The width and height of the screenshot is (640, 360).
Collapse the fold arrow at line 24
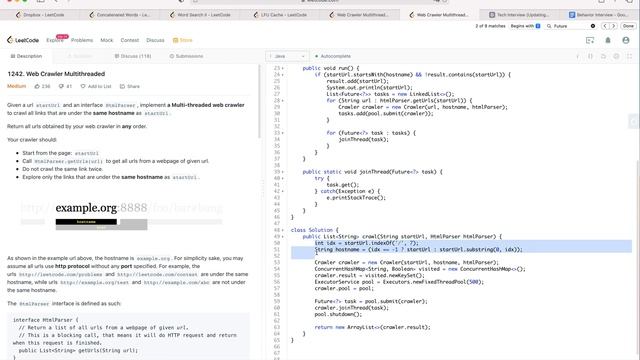click(x=282, y=75)
